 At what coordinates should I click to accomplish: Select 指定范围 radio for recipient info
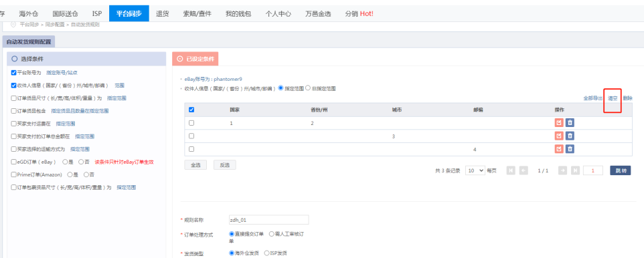[281, 88]
